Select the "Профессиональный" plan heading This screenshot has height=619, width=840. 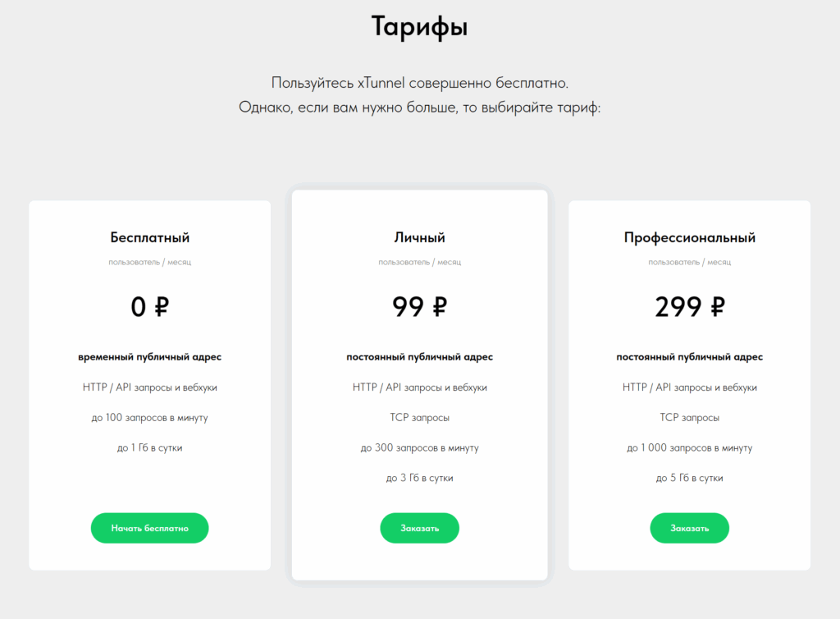pyautogui.click(x=689, y=238)
